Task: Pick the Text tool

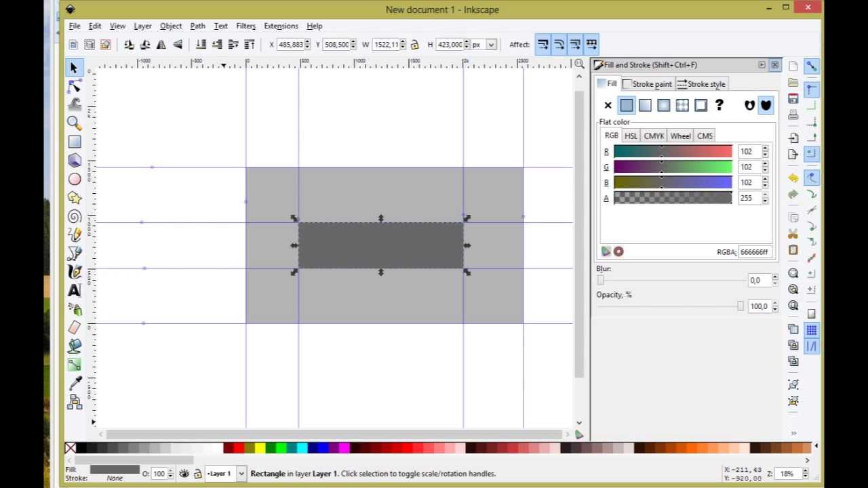Action: pyautogui.click(x=75, y=291)
